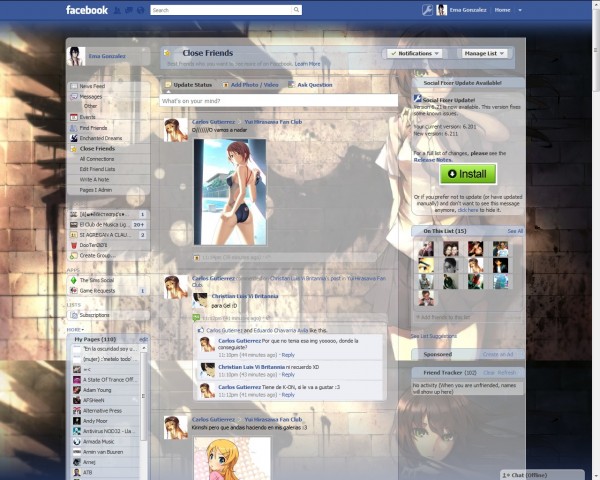
Task: Open Manage List dropdown
Action: (x=484, y=54)
